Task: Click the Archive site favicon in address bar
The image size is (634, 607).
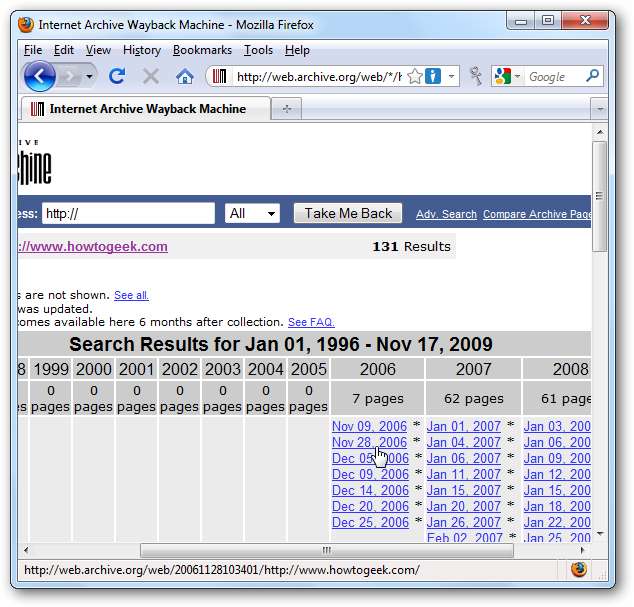Action: coord(219,76)
